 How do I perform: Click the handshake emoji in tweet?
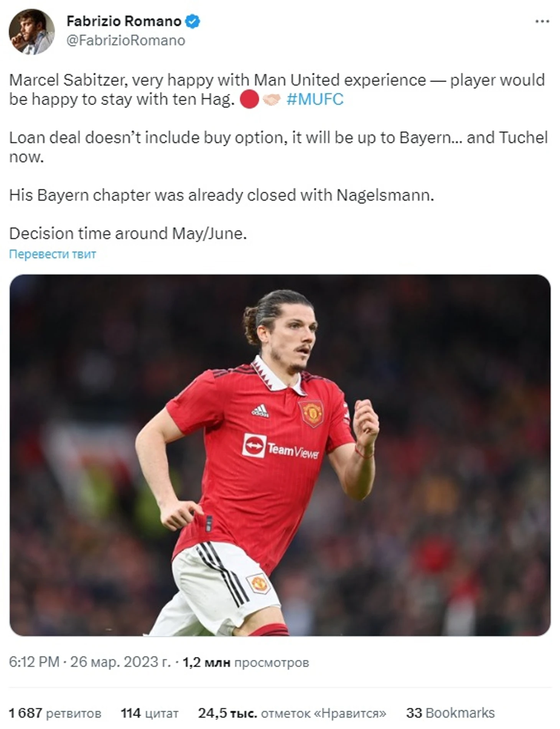(x=272, y=100)
